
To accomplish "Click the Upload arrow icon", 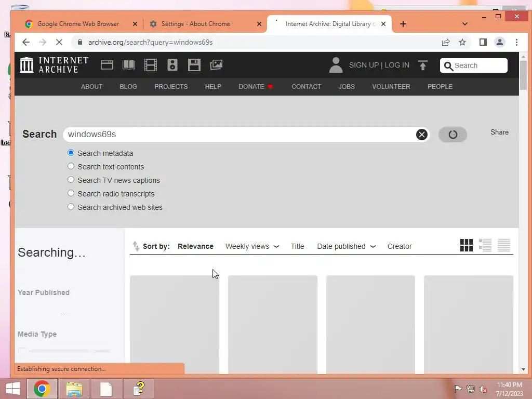I will [423, 65].
